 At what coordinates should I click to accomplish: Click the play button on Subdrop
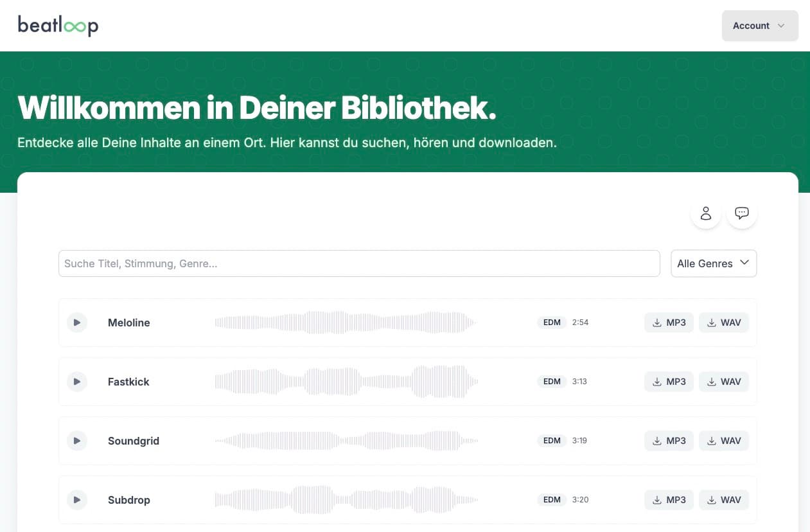[x=77, y=500]
